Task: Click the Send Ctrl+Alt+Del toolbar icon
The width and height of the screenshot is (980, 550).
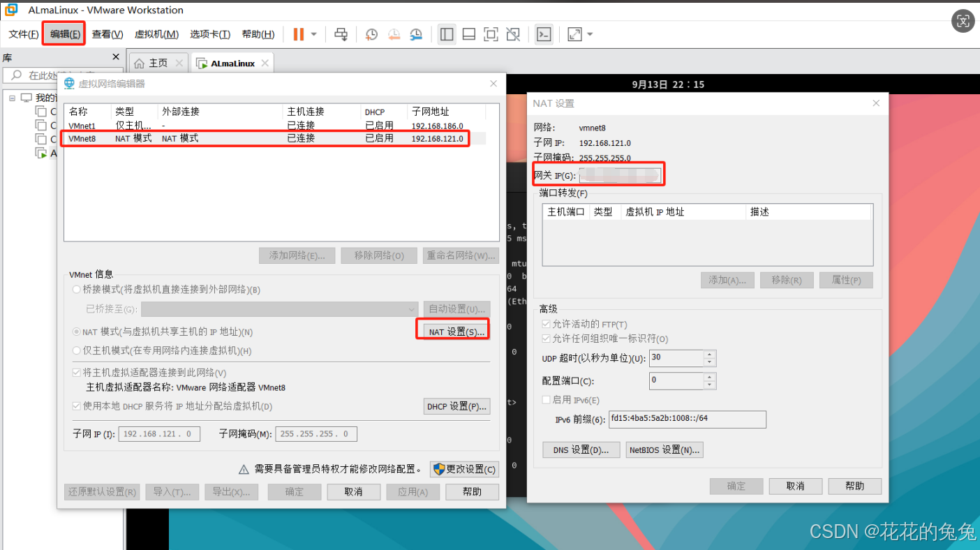Action: tap(341, 34)
